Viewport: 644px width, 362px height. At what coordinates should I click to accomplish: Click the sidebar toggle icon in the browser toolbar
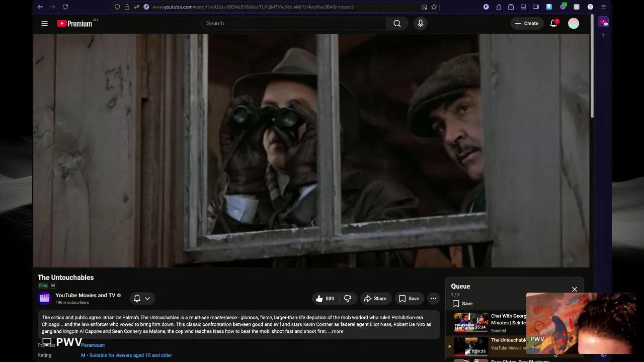[x=535, y=7]
